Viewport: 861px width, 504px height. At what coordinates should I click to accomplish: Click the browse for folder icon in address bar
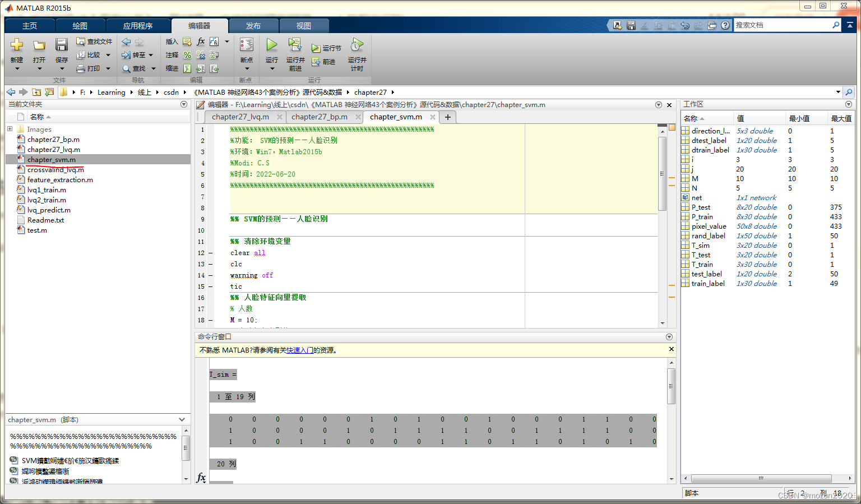[49, 92]
